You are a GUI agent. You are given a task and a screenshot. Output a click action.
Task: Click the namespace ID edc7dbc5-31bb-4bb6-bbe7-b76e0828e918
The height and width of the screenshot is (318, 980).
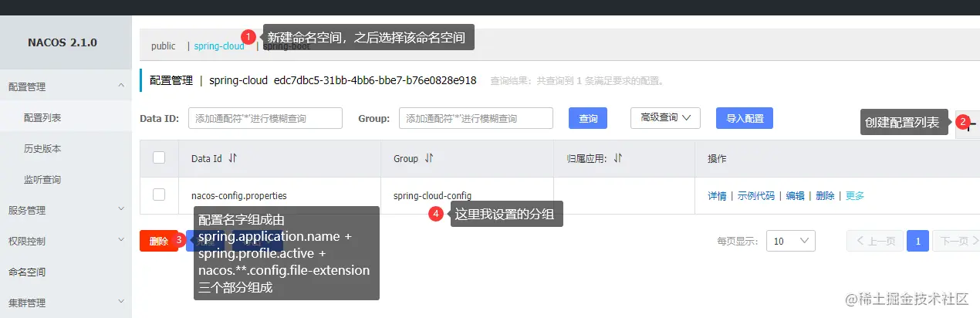pos(375,80)
